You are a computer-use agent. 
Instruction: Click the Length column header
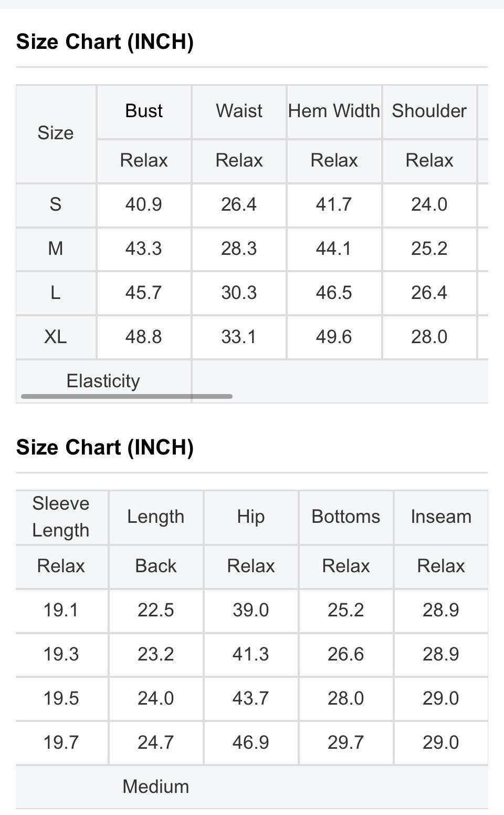156,517
